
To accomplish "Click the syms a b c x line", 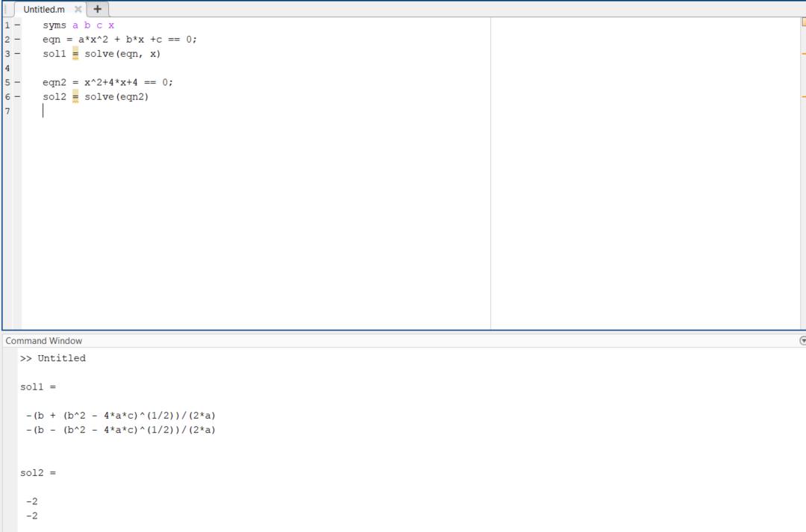I will tap(78, 25).
